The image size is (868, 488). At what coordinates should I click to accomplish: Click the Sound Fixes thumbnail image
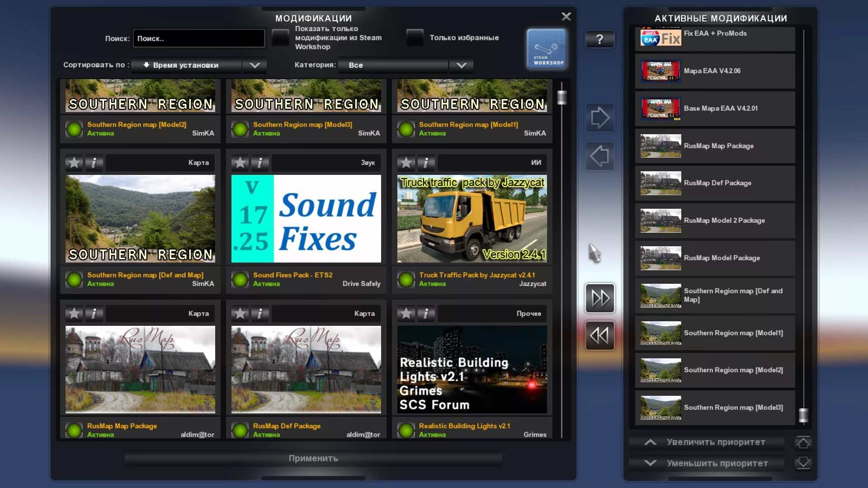click(x=306, y=219)
